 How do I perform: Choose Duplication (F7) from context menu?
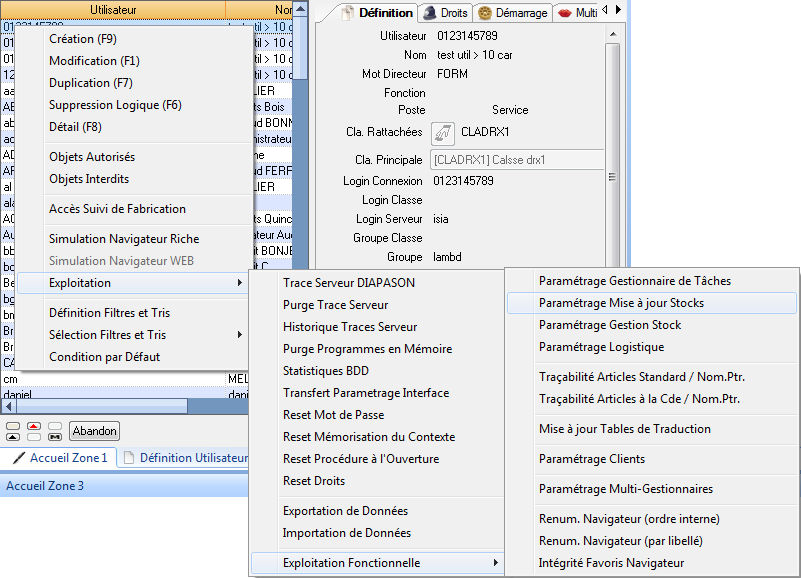90,83
